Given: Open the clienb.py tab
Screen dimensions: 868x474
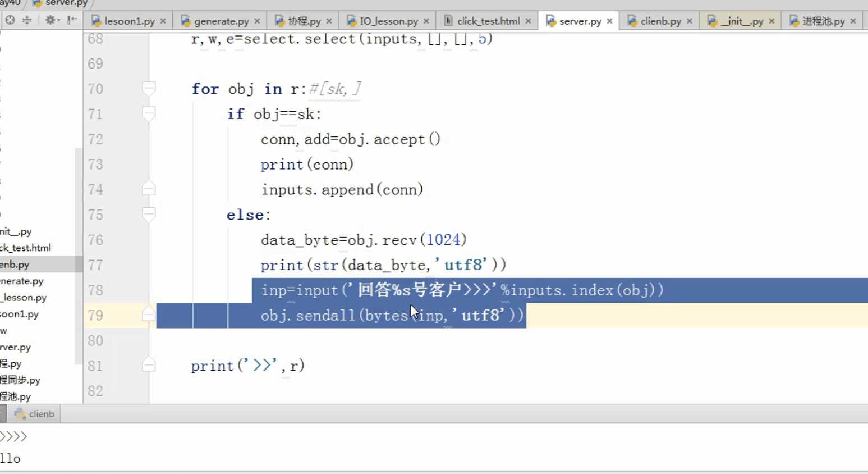Looking at the screenshot, I should 660,21.
